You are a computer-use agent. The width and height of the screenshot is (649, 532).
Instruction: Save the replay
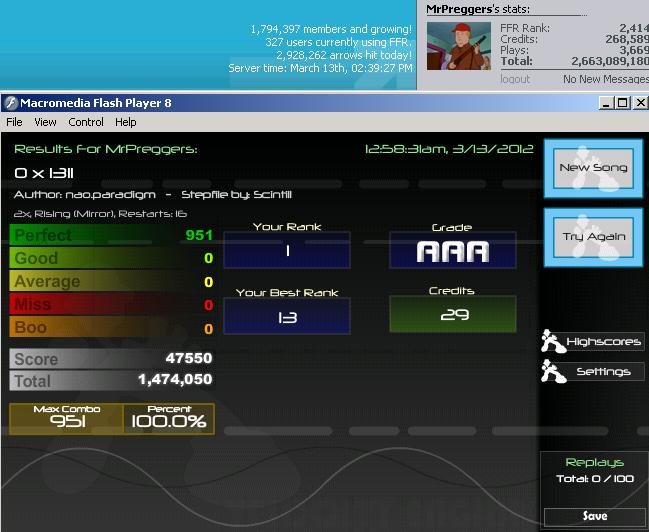click(595, 516)
